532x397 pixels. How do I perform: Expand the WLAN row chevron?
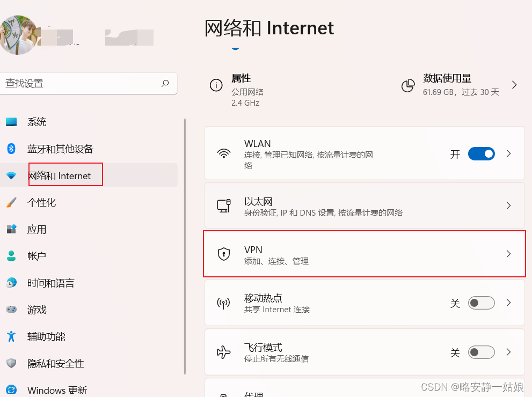click(x=508, y=153)
